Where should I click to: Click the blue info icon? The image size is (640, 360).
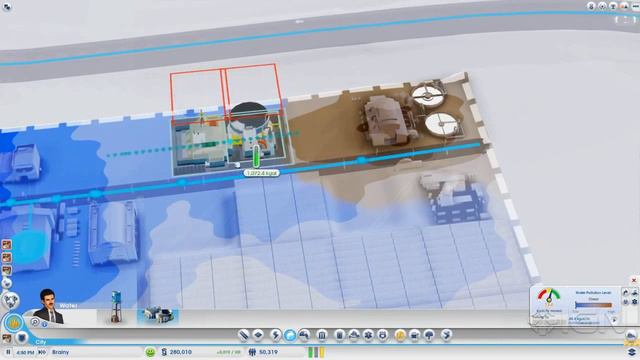click(x=44, y=324)
